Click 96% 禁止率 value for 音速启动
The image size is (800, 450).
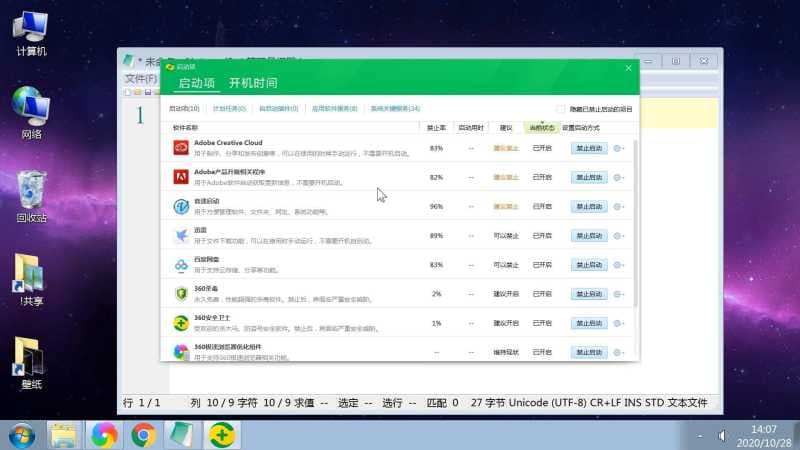click(436, 207)
